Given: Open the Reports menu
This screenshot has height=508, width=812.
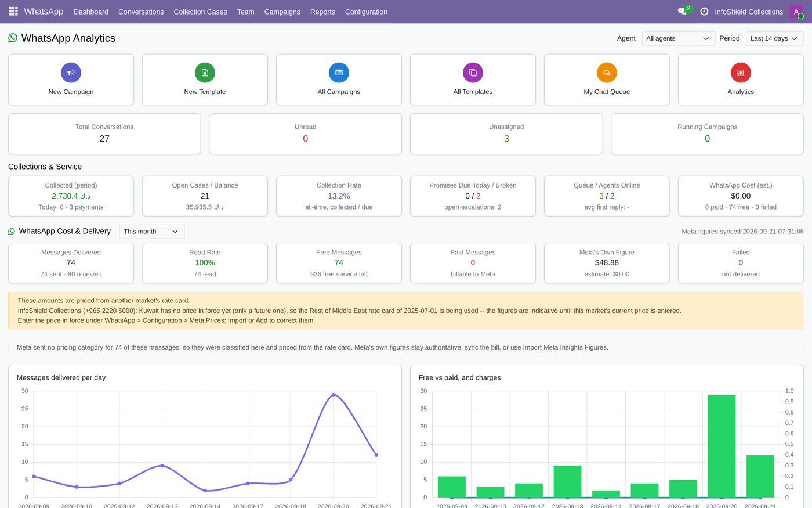Looking at the screenshot, I should [322, 12].
